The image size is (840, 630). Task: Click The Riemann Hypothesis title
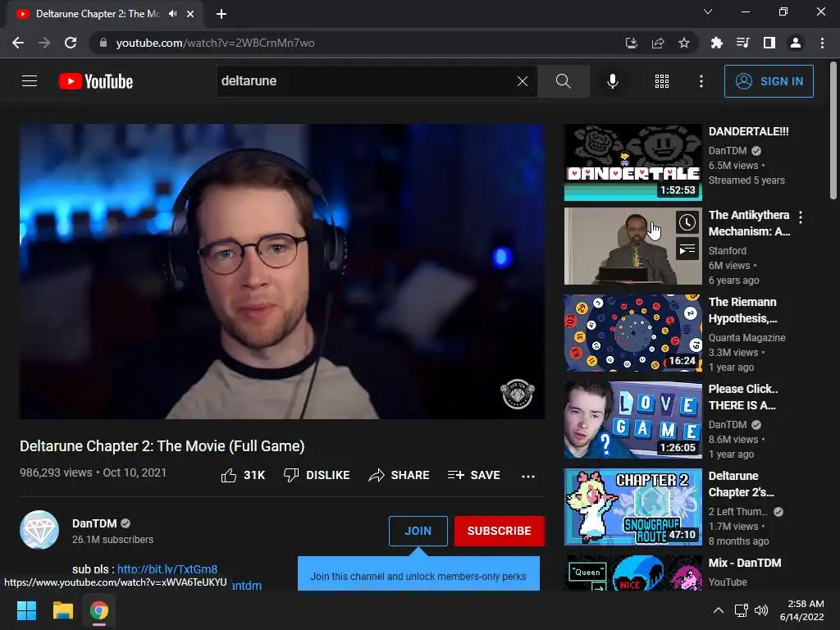(x=742, y=310)
